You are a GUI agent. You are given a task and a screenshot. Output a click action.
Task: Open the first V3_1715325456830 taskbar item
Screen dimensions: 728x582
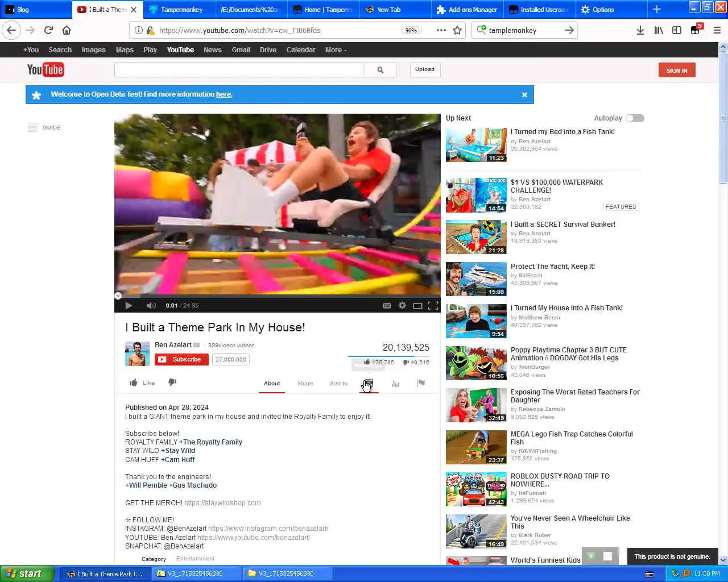tap(196, 573)
